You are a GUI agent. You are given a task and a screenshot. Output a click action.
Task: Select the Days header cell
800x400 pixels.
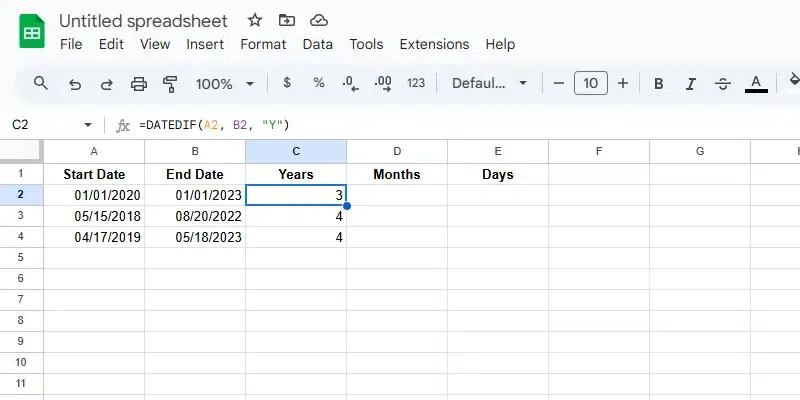click(498, 174)
